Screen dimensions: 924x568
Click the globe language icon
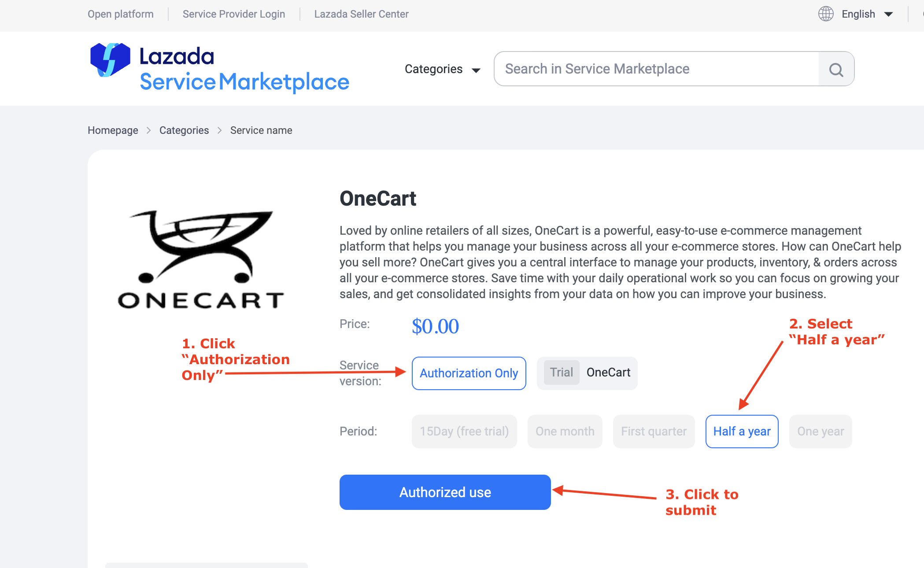tap(826, 14)
